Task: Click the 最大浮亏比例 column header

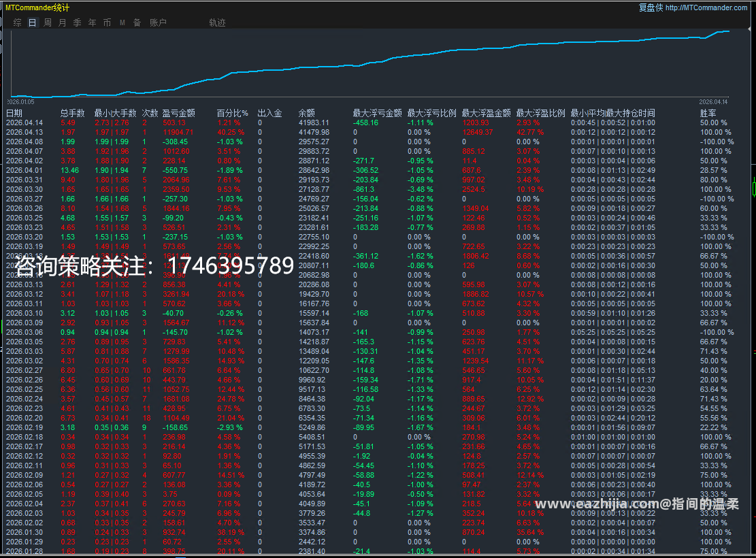Action: click(431, 113)
